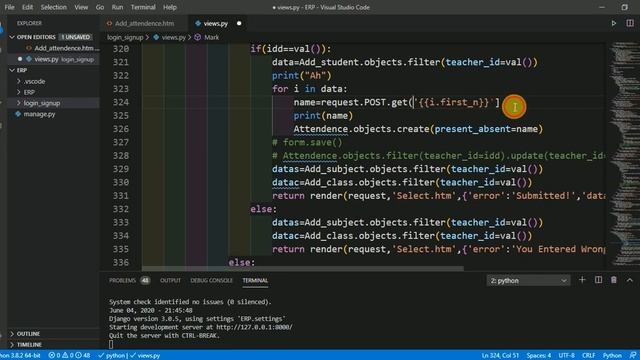The height and width of the screenshot is (360, 640).
Task: Open the Run menu
Action: [117, 7]
